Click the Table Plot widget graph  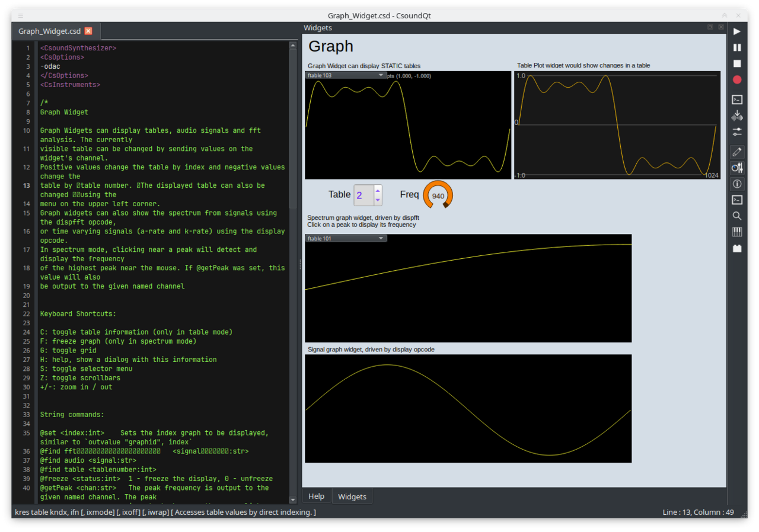click(x=617, y=125)
